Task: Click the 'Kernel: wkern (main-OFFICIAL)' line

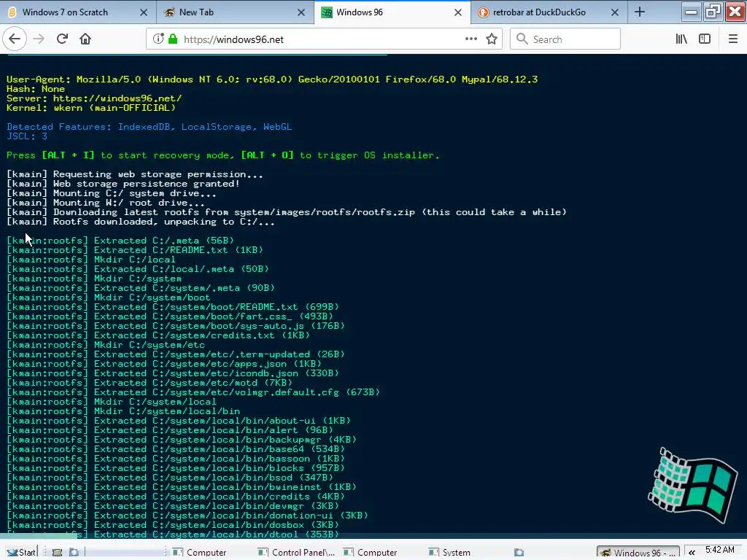Action: [91, 108]
